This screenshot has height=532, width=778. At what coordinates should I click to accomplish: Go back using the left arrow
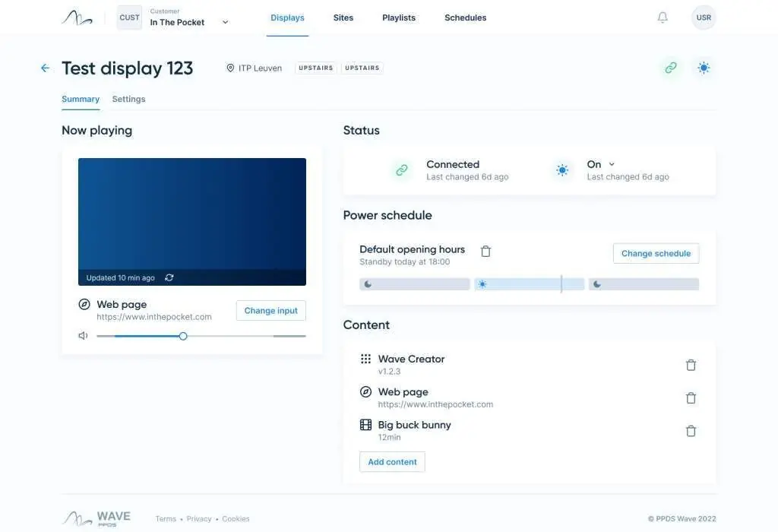[x=45, y=68]
